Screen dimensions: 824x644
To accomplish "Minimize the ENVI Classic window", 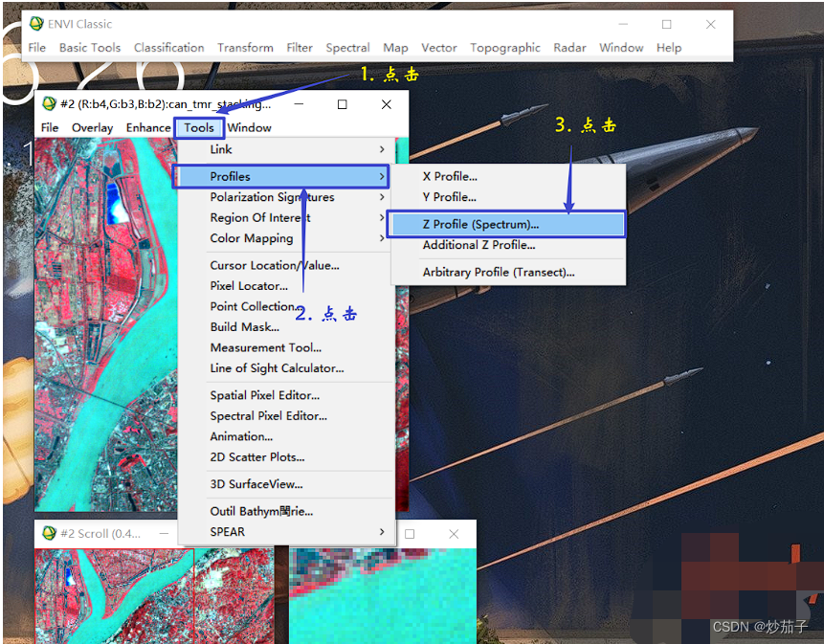I will point(623,24).
